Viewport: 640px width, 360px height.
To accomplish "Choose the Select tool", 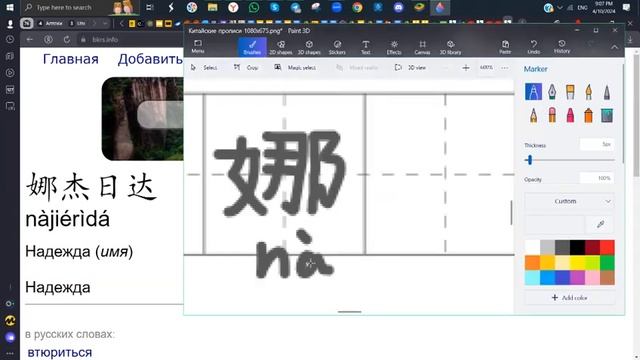I will (x=204, y=68).
